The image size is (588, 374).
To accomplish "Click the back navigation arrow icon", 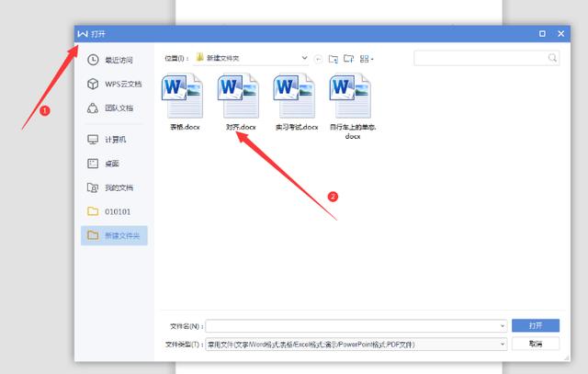I will pos(318,59).
